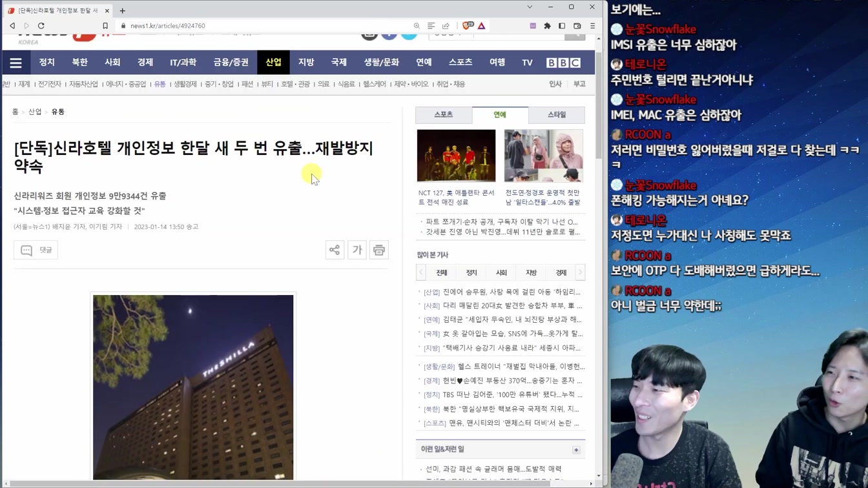Click the share icon in address bar
This screenshot has height=488, width=868.
[x=446, y=26]
